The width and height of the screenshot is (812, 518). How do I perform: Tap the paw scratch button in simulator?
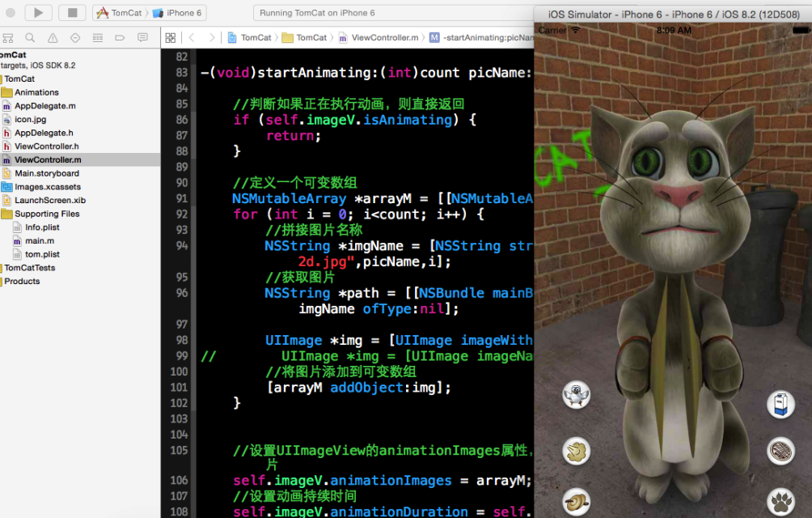point(780,502)
